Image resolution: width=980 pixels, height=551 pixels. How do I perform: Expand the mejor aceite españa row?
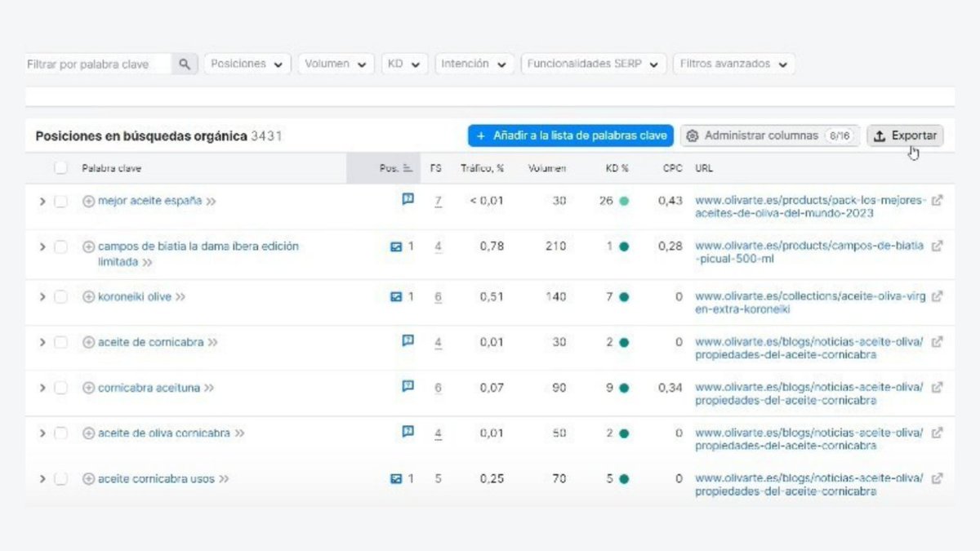42,202
